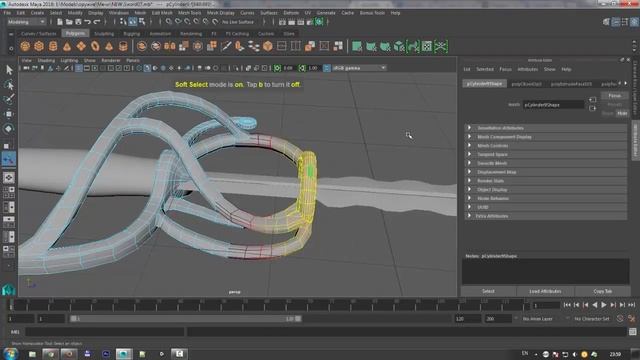Click the Bevel cube shelf icon
The image size is (640, 360).
click(268, 46)
